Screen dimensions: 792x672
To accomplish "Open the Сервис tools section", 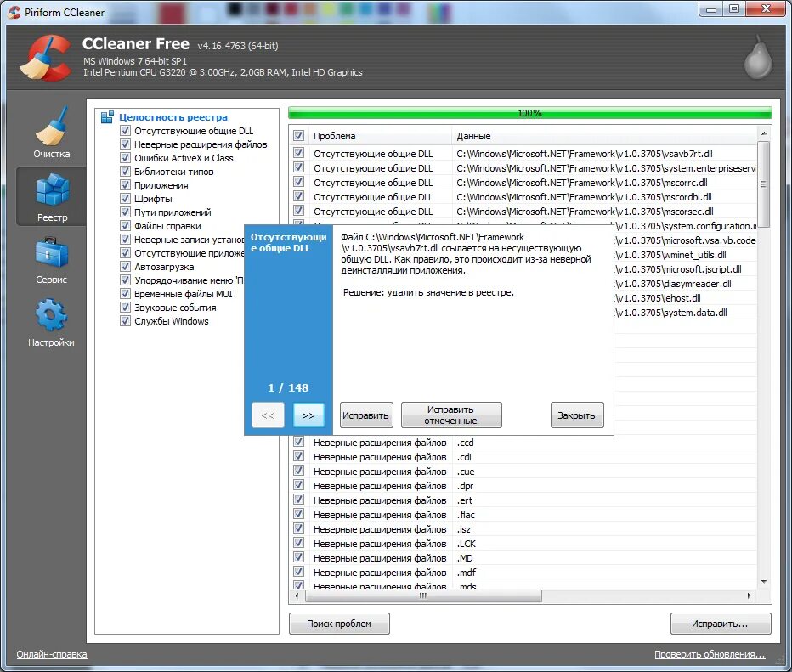I will point(51,260).
